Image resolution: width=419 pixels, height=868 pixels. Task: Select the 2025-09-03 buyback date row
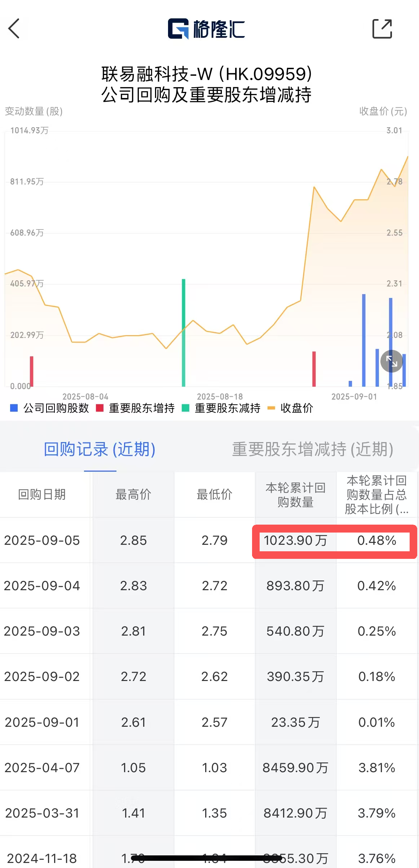(x=42, y=631)
